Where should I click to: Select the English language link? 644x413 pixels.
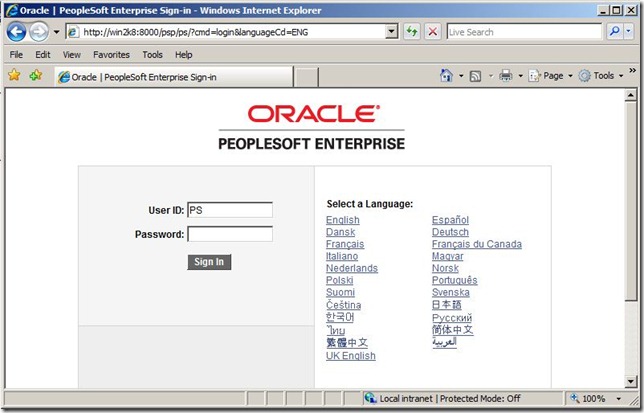pos(343,220)
